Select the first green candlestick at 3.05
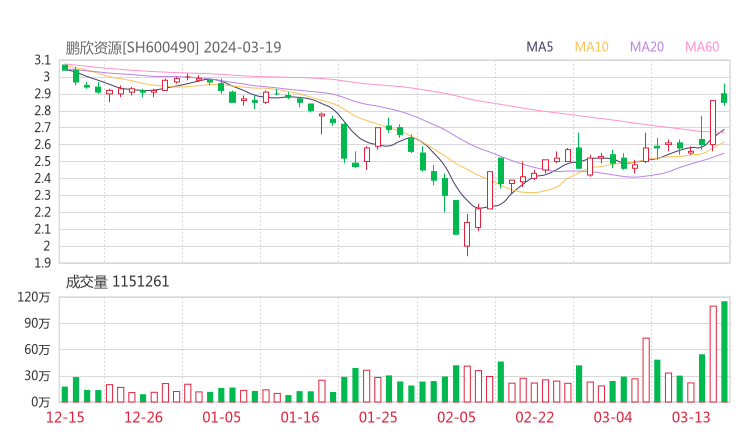The width and height of the screenshot is (740, 440). pyautogui.click(x=65, y=68)
